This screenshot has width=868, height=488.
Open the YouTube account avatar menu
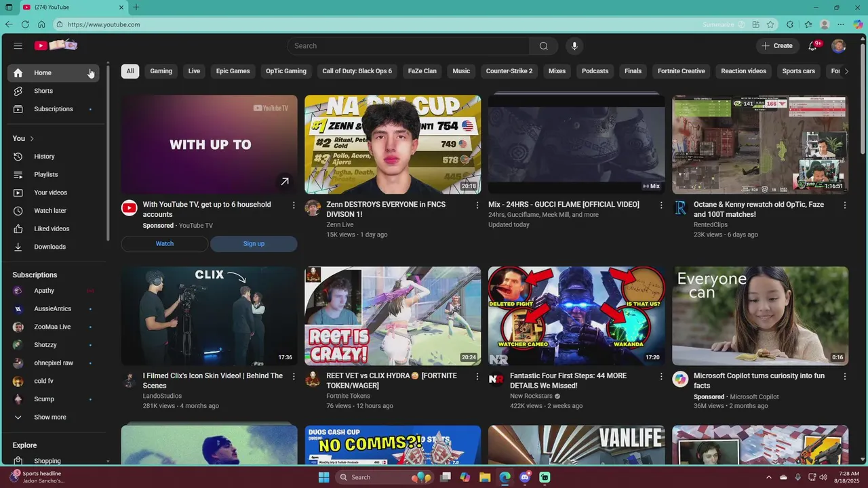pyautogui.click(x=839, y=45)
